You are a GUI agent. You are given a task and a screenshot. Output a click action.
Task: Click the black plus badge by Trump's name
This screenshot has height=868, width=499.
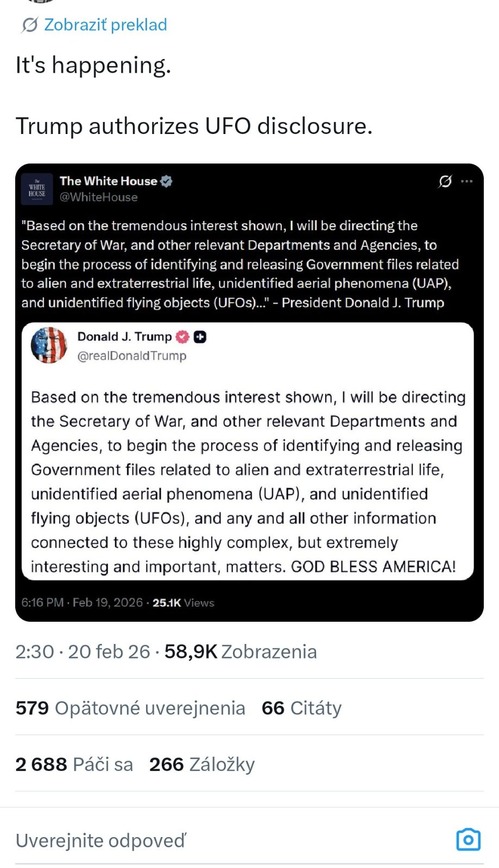200,337
